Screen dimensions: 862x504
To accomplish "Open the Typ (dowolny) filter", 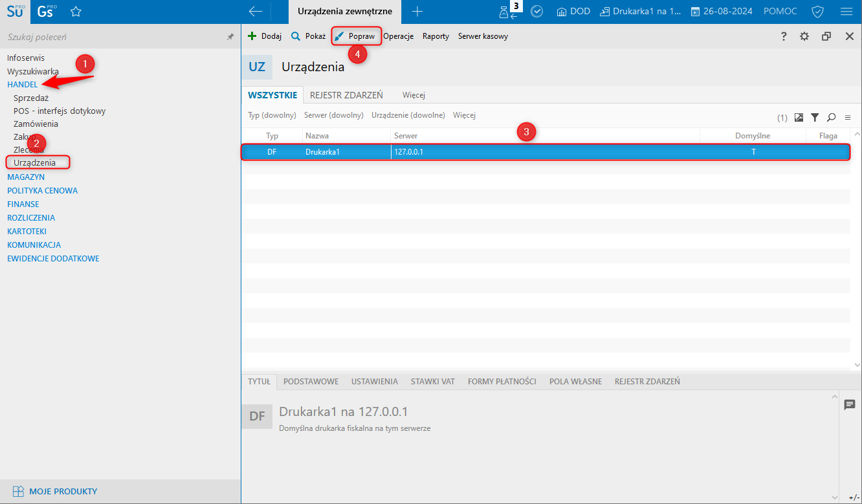I will 272,115.
